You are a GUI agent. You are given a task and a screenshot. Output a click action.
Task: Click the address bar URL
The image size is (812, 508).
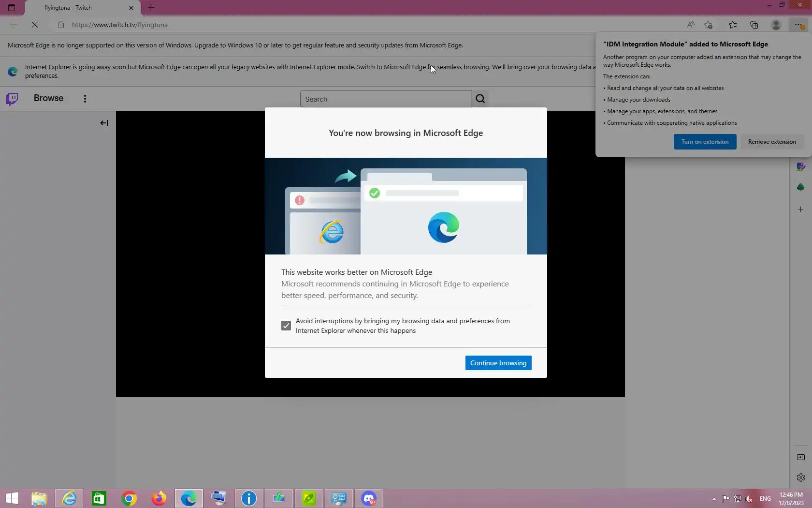tap(120, 25)
